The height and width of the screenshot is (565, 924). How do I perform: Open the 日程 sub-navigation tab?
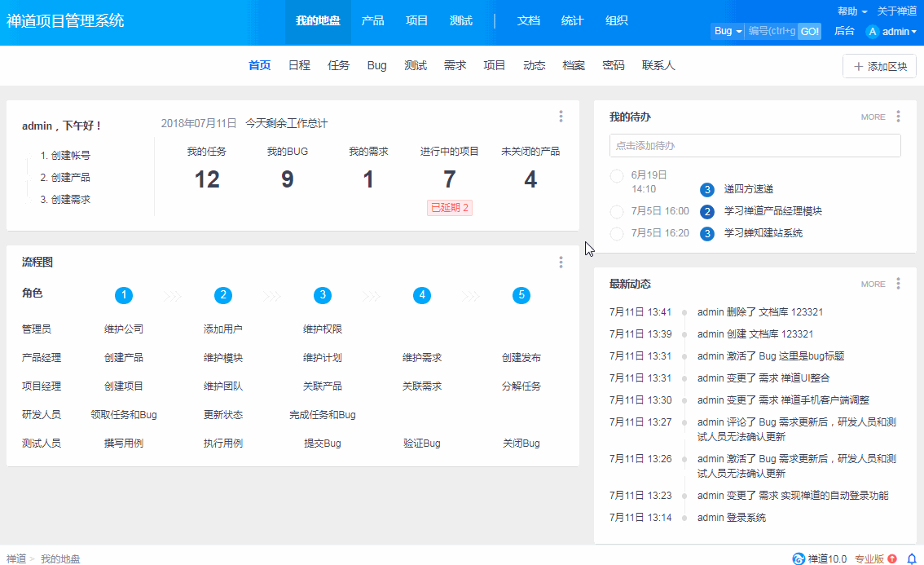(299, 65)
